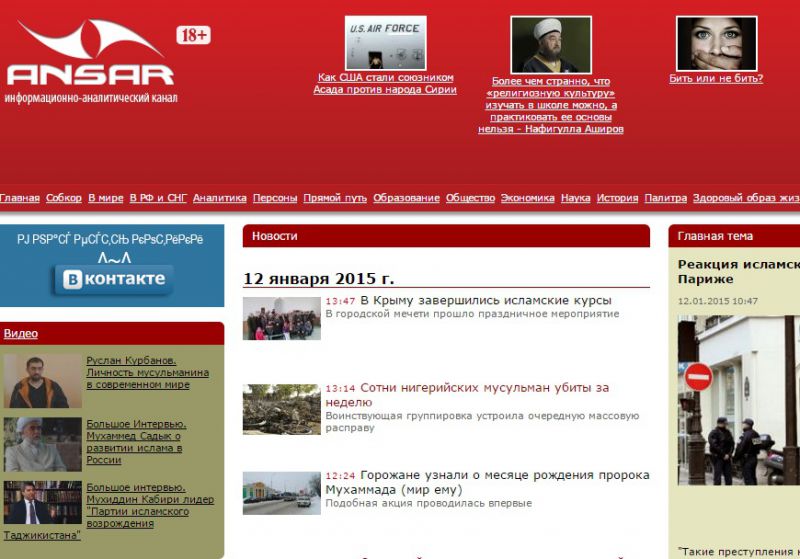
Task: Click the 13:47 news timestamp
Action: click(340, 301)
